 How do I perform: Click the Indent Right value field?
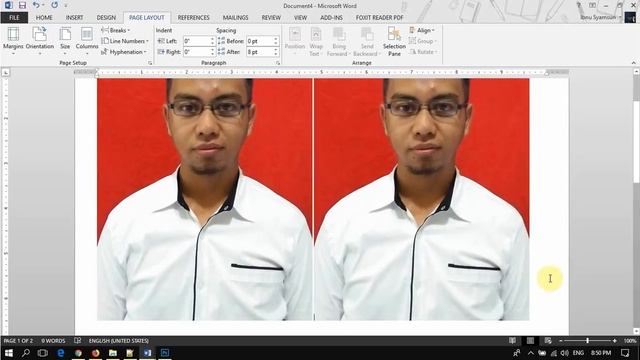click(x=196, y=52)
